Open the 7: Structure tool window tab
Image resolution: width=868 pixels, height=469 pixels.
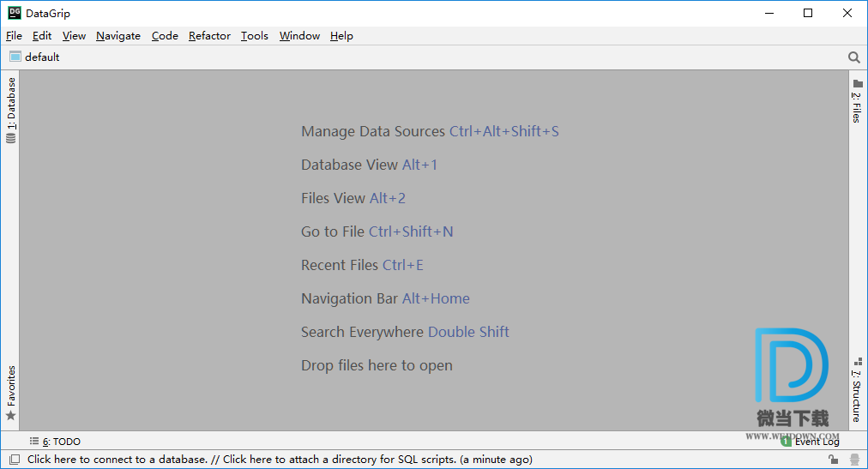[856, 396]
